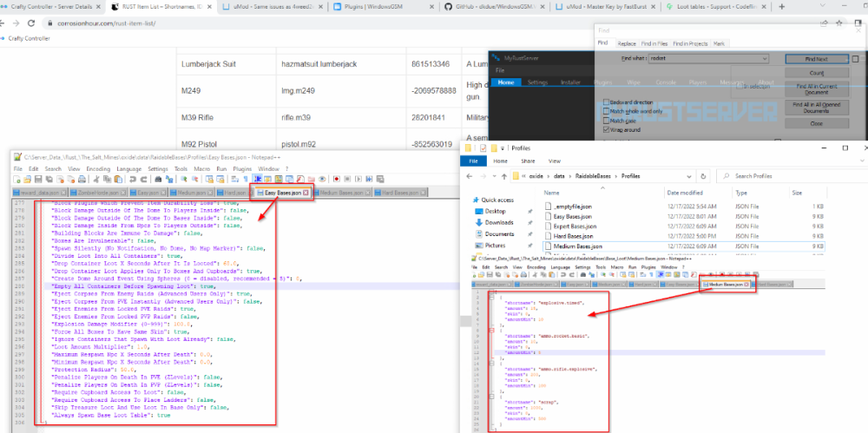
Task: Refresh the Profiles folder in File Explorer
Action: [x=703, y=176]
